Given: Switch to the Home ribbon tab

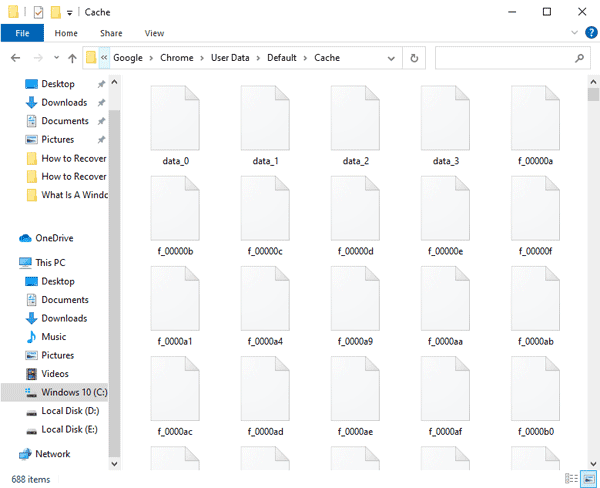Looking at the screenshot, I should click(66, 33).
